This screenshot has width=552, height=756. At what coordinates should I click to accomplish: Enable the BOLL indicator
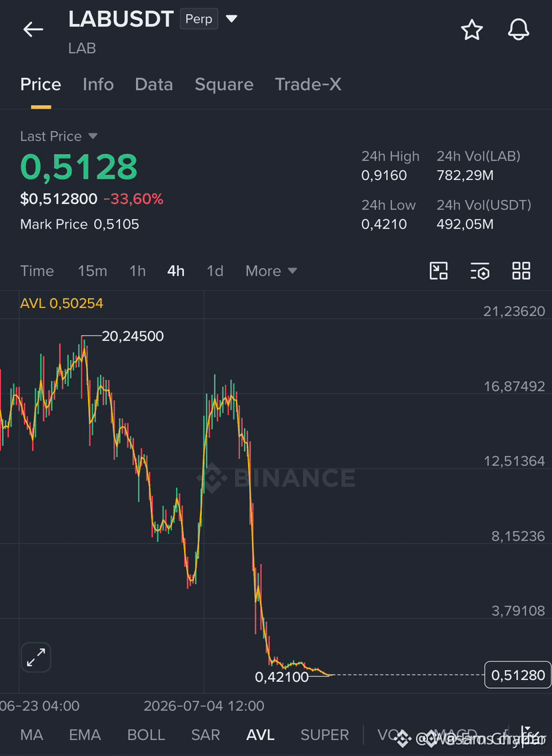146,735
